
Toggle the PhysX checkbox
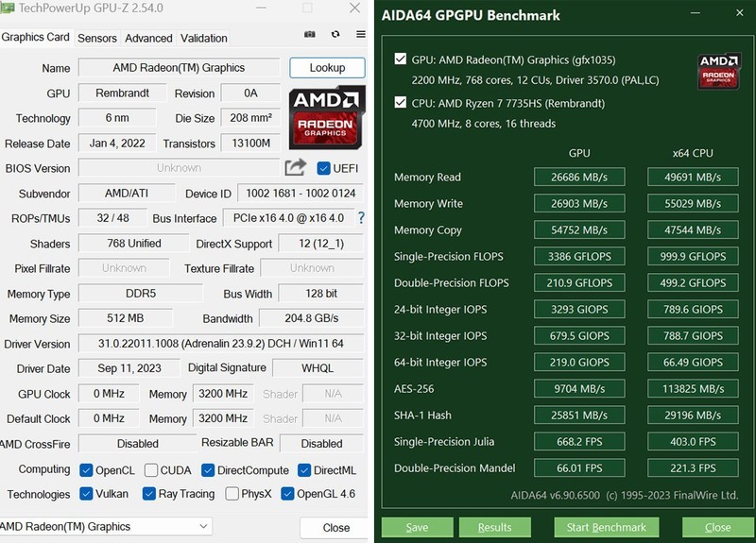pos(232,493)
